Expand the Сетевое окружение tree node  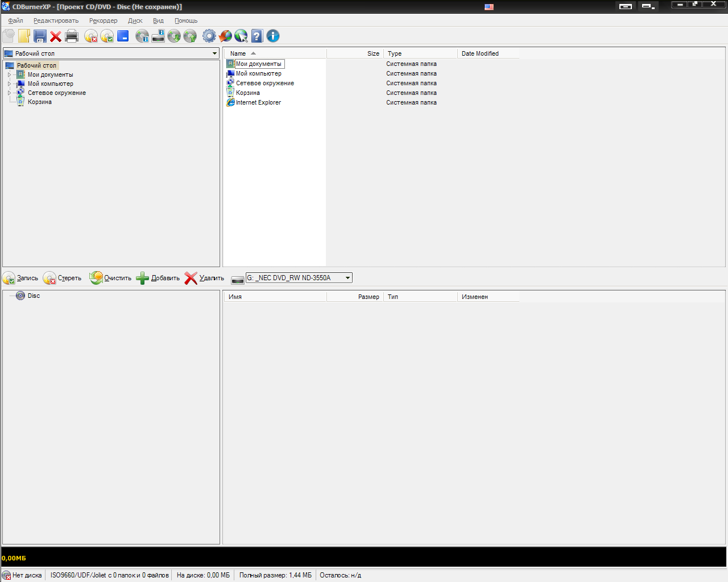tap(9, 93)
